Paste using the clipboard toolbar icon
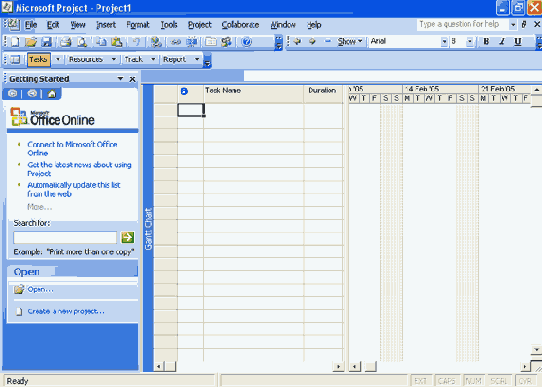 tap(117, 42)
